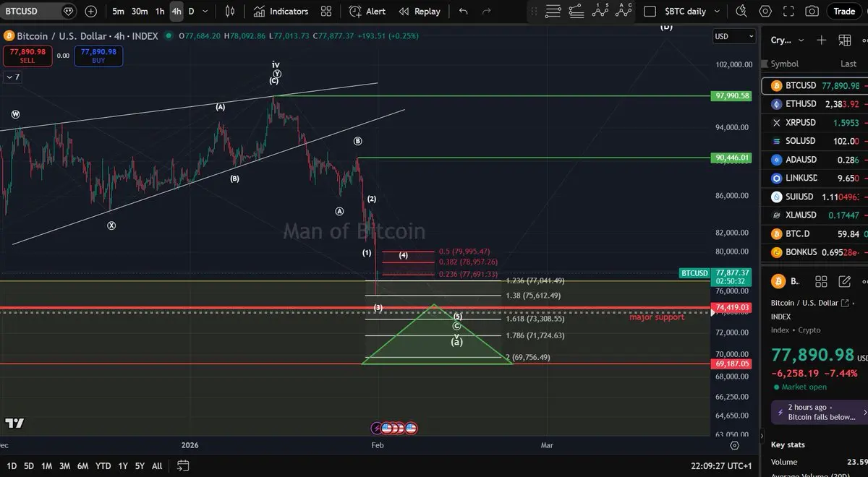868x477 pixels.
Task: Open the note editor pencil icon in details
Action: [844, 282]
